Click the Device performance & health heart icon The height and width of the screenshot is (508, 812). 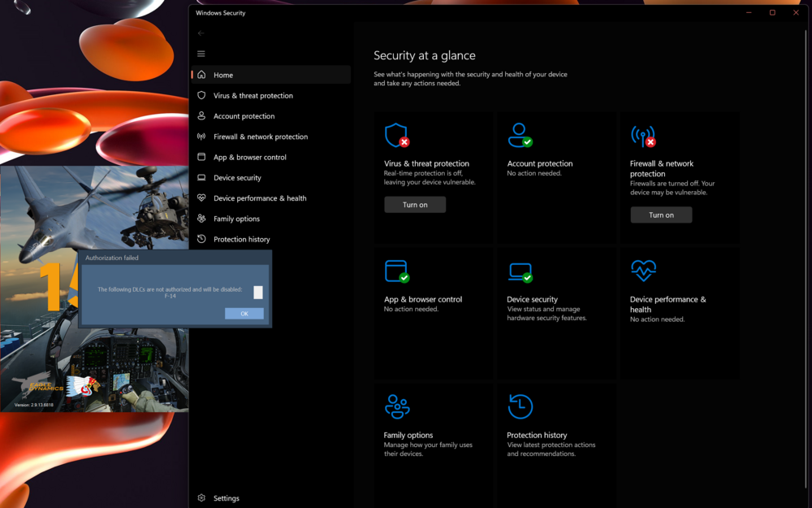[201, 198]
